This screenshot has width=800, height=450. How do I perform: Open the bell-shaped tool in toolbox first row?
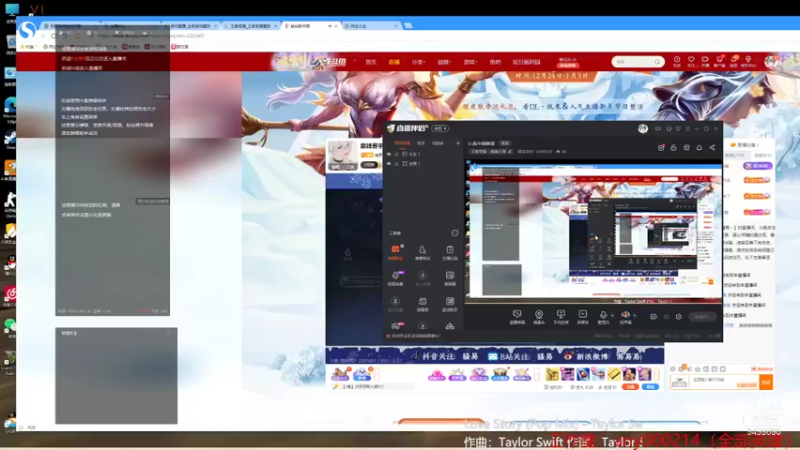point(422,252)
